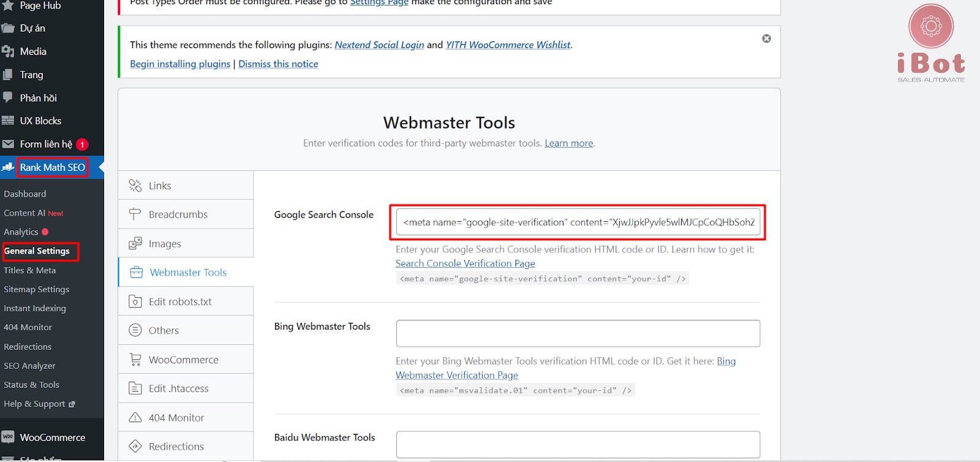Click the Phản hồi comment bubble icon

[x=8, y=97]
